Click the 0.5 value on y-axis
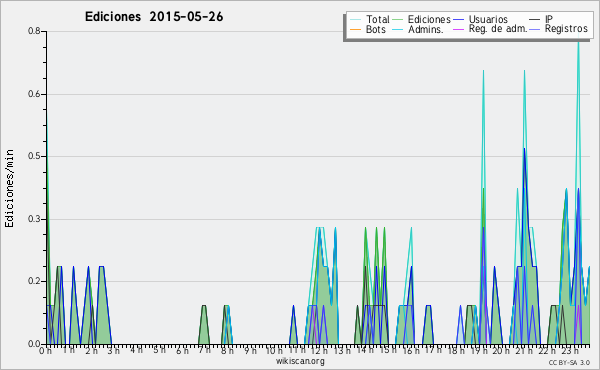 click(x=35, y=157)
